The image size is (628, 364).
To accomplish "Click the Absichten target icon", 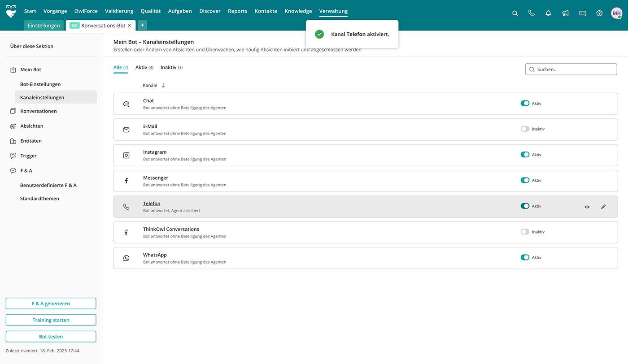I will [x=13, y=126].
